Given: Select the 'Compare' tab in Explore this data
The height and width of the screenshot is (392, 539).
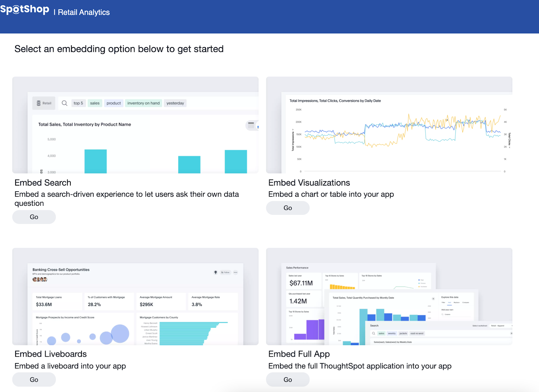Looking at the screenshot, I should (x=466, y=302).
